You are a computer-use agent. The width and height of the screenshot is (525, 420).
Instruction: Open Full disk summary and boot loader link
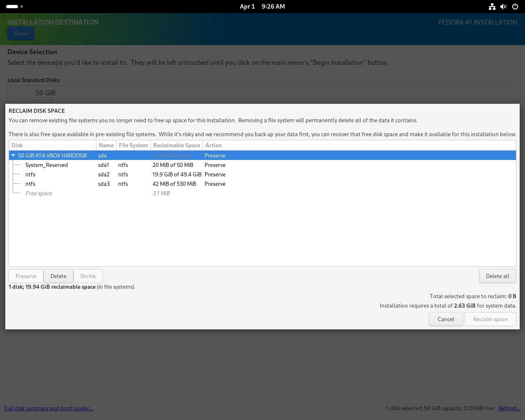pyautogui.click(x=48, y=408)
